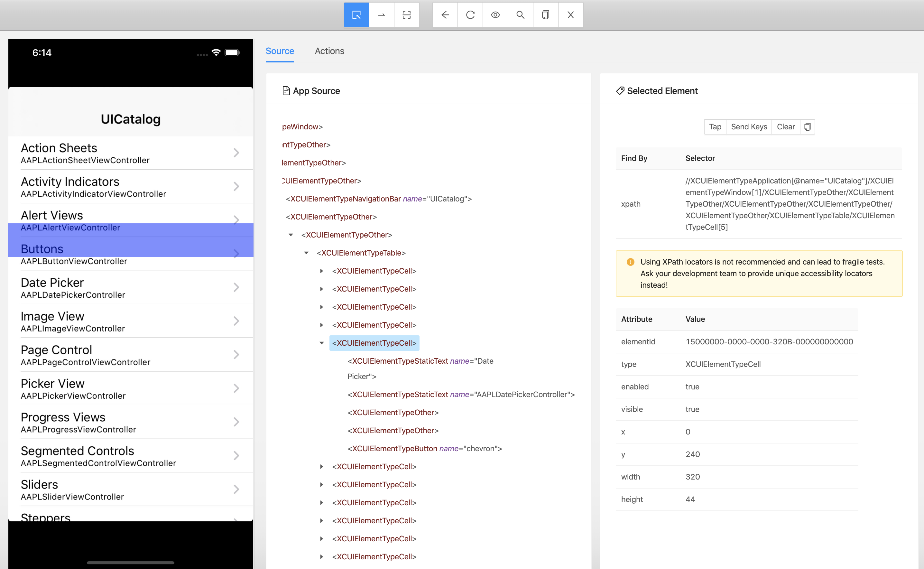This screenshot has height=569, width=924.
Task: Click chevron on Action Sheets row
Action: point(236,153)
